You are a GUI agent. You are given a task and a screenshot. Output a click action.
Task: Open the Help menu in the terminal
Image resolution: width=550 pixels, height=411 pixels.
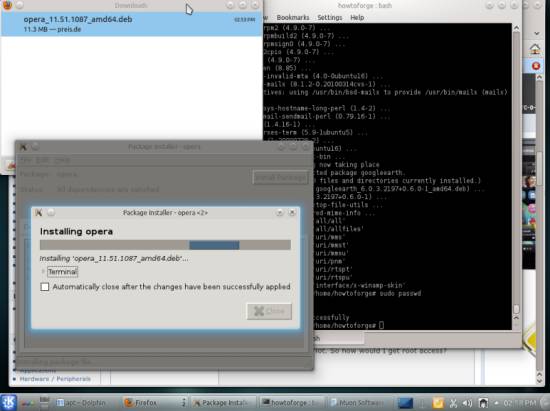[357, 18]
